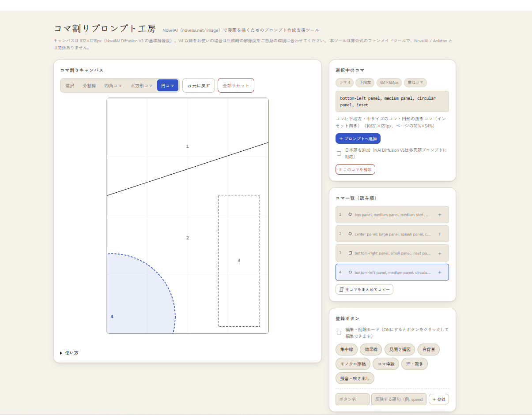Click the 下段左 tag chip
Viewport: 532px width, 415px height.
[365, 82]
